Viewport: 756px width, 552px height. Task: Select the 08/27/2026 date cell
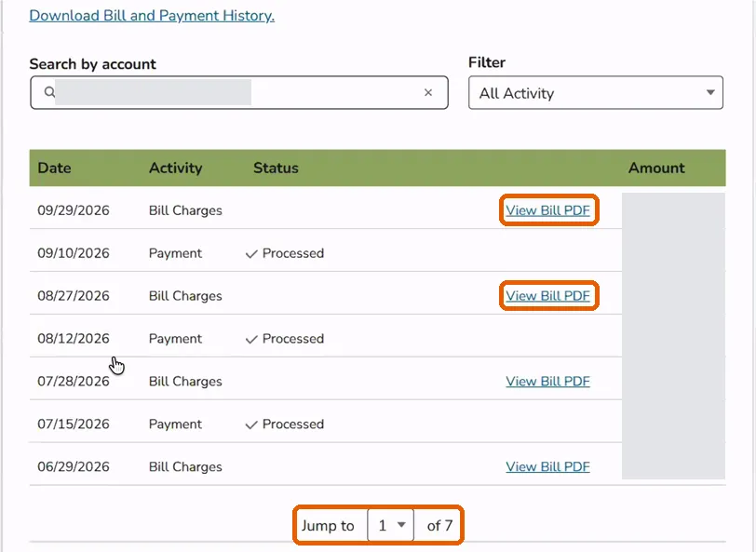(74, 295)
